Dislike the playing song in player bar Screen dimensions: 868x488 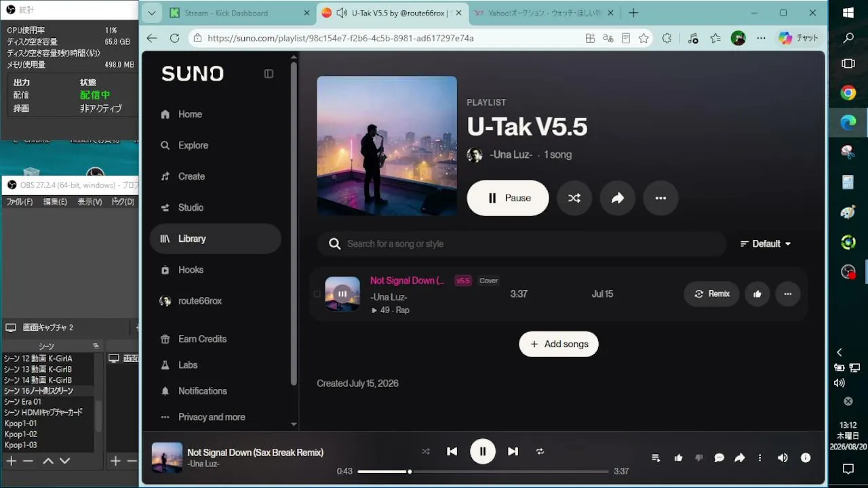point(698,458)
